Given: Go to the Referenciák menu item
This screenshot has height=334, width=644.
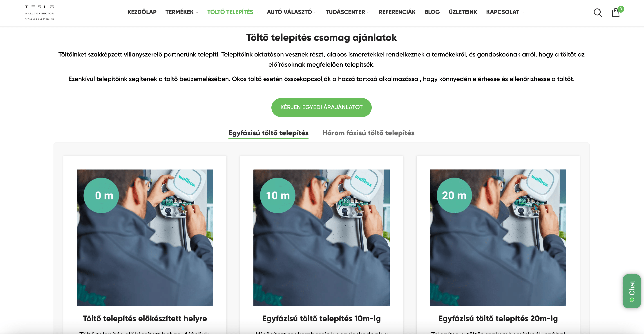Looking at the screenshot, I should pos(397,12).
